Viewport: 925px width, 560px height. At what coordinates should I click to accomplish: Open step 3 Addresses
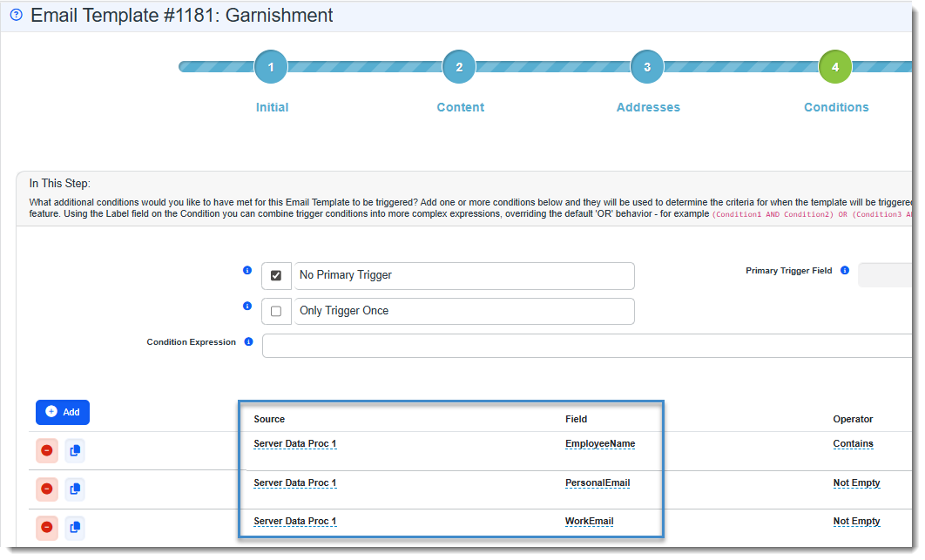click(647, 67)
